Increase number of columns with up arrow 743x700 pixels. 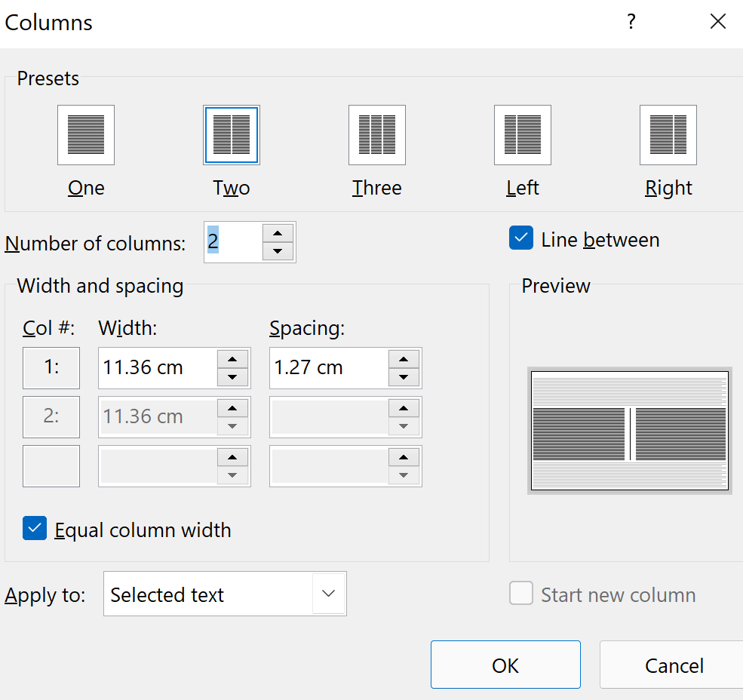pos(278,234)
